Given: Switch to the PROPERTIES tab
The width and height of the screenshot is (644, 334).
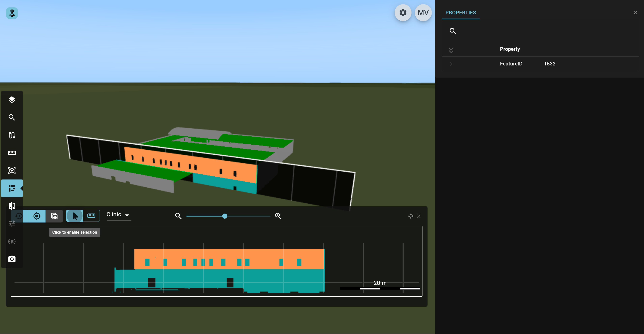Looking at the screenshot, I should coord(461,12).
